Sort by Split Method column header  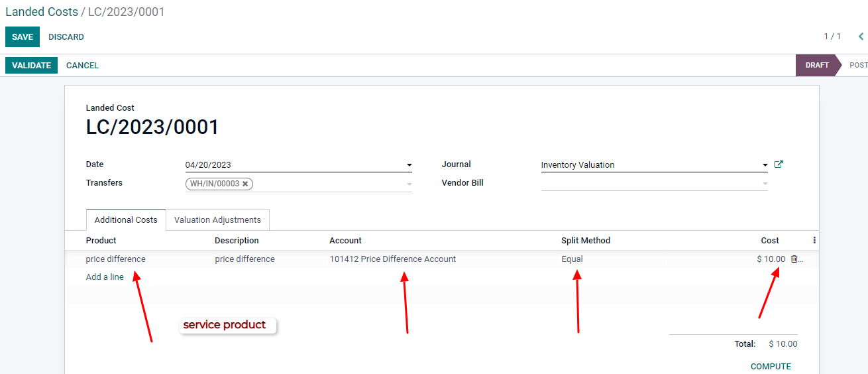coord(586,240)
